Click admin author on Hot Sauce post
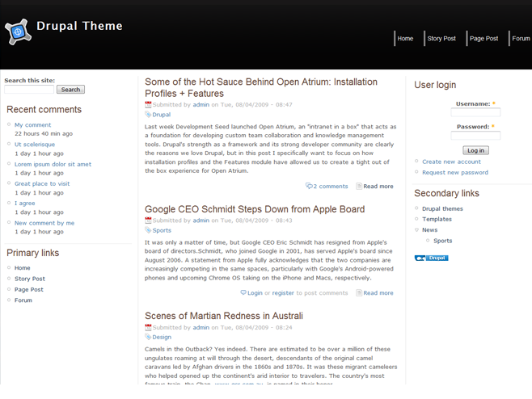The width and height of the screenshot is (532, 399). tap(201, 105)
